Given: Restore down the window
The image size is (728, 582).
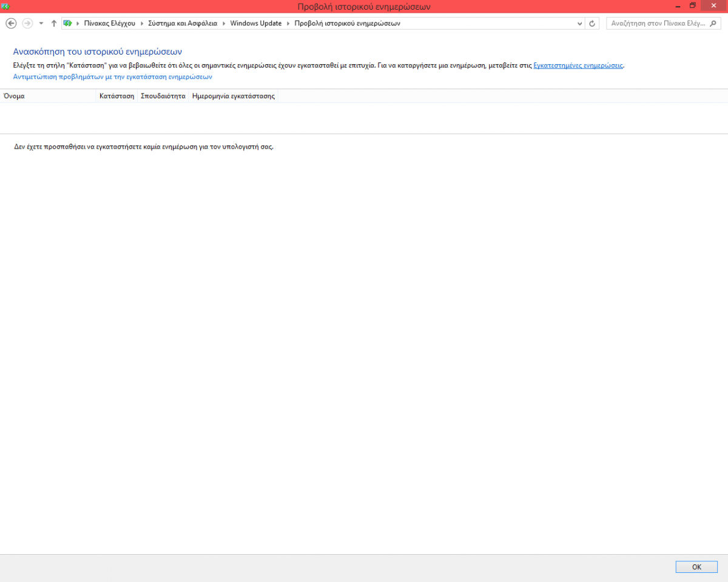Looking at the screenshot, I should pyautogui.click(x=693, y=5).
